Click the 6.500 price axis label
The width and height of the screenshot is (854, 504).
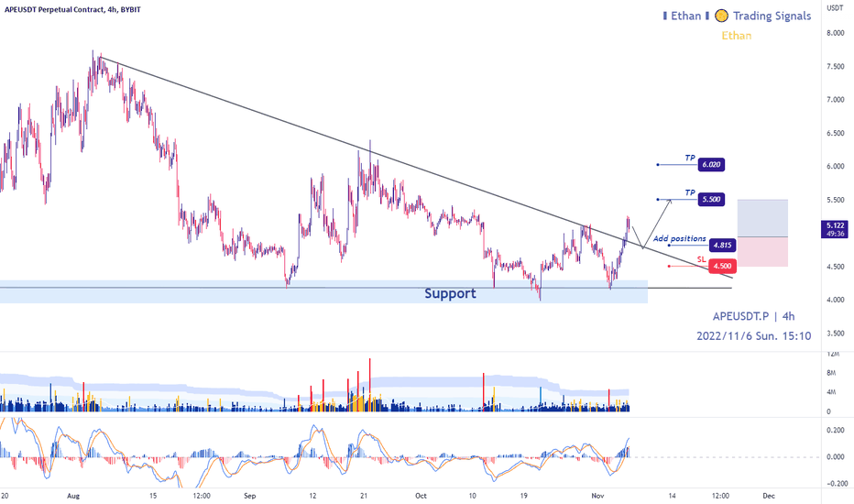coord(835,134)
